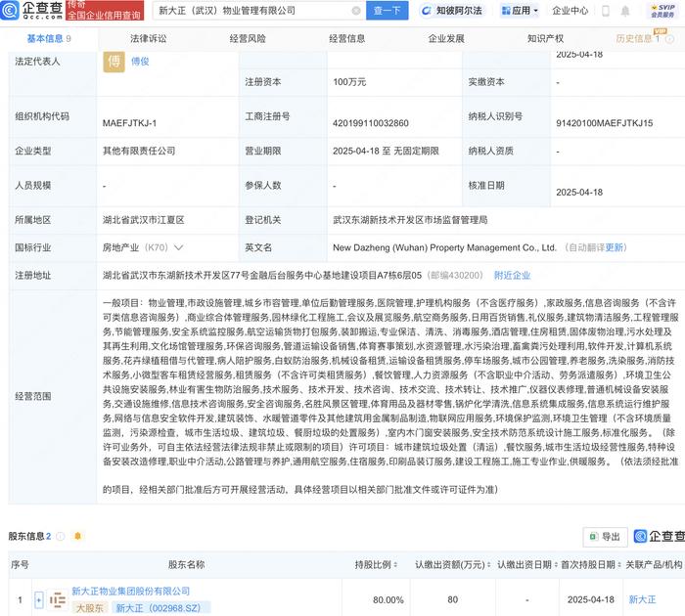Switch to 基本信息 tab

pyautogui.click(x=49, y=39)
